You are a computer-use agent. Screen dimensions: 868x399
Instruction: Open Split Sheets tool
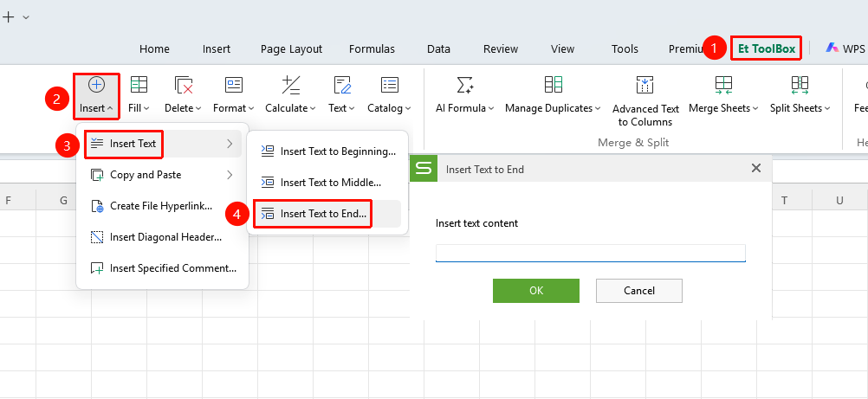point(800,95)
